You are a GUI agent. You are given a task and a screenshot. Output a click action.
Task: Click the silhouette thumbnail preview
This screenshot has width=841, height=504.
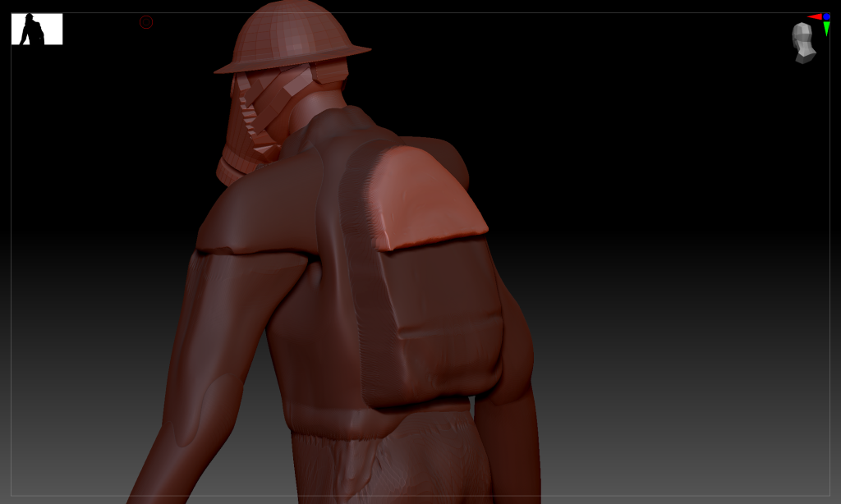tap(37, 29)
